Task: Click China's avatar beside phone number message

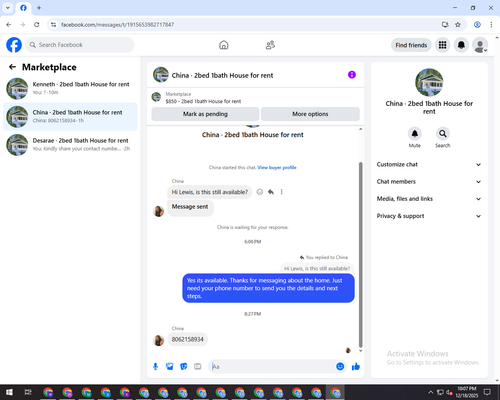Action: [x=158, y=340]
